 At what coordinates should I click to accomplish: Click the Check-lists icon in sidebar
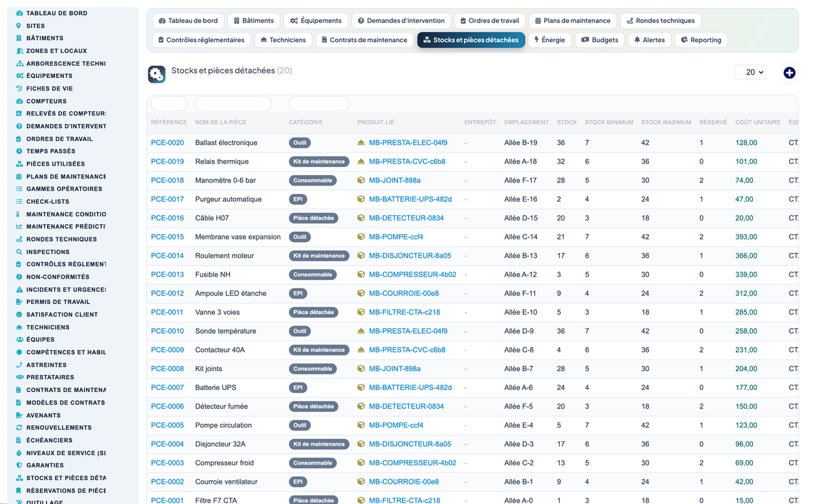point(19,201)
